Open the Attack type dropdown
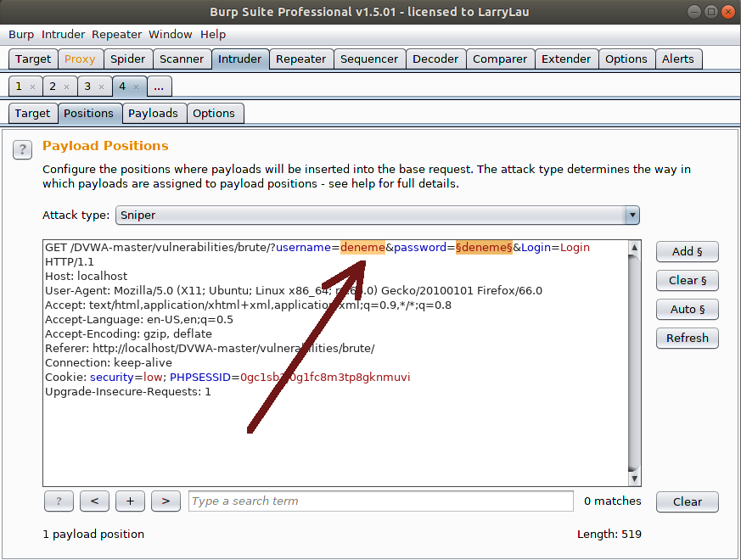This screenshot has height=560, width=741. pyautogui.click(x=378, y=215)
